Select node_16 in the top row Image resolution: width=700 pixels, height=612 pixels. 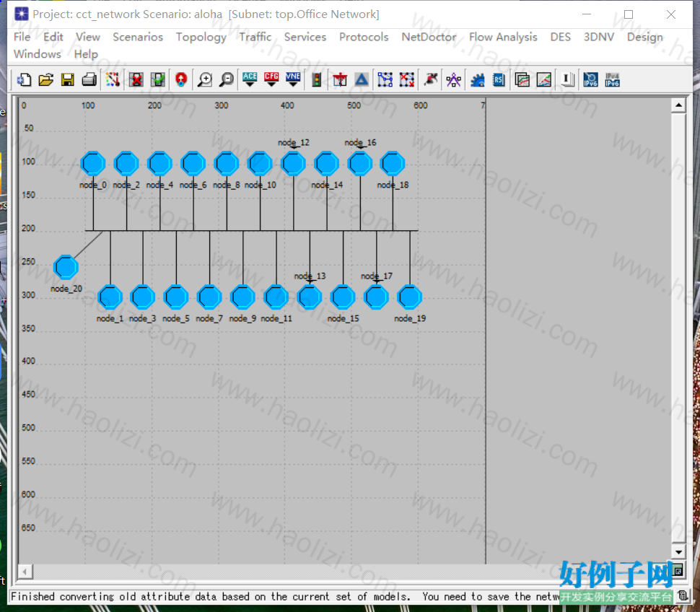(x=360, y=163)
